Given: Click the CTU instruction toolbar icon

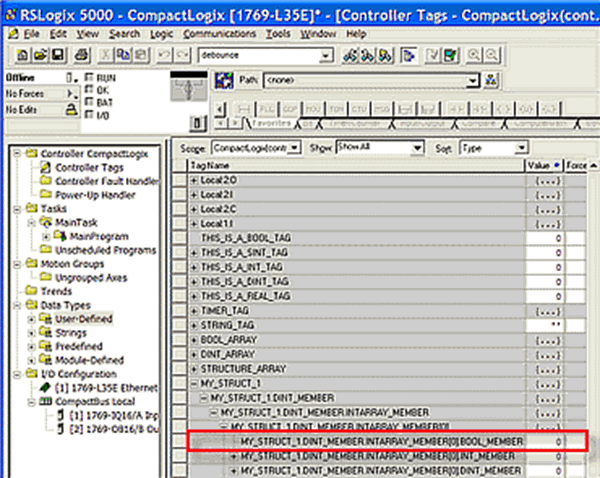Looking at the screenshot, I should [359, 109].
